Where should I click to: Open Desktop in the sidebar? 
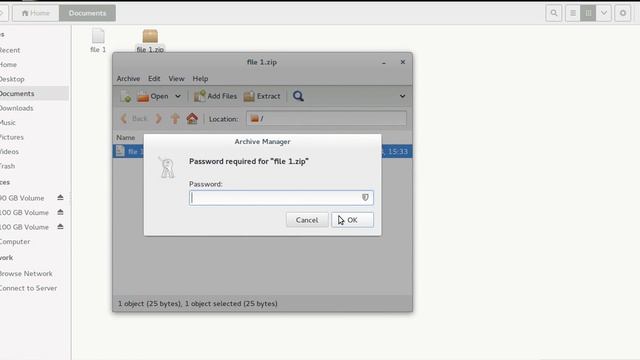12,79
